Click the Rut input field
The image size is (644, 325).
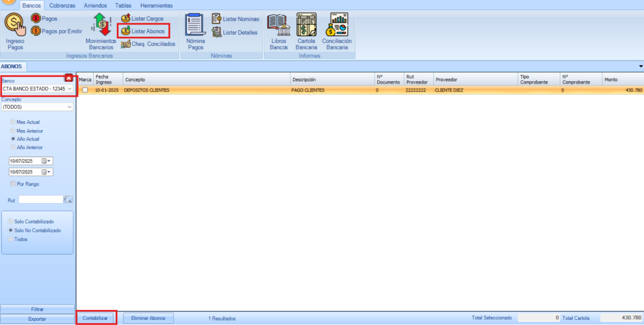coord(41,200)
